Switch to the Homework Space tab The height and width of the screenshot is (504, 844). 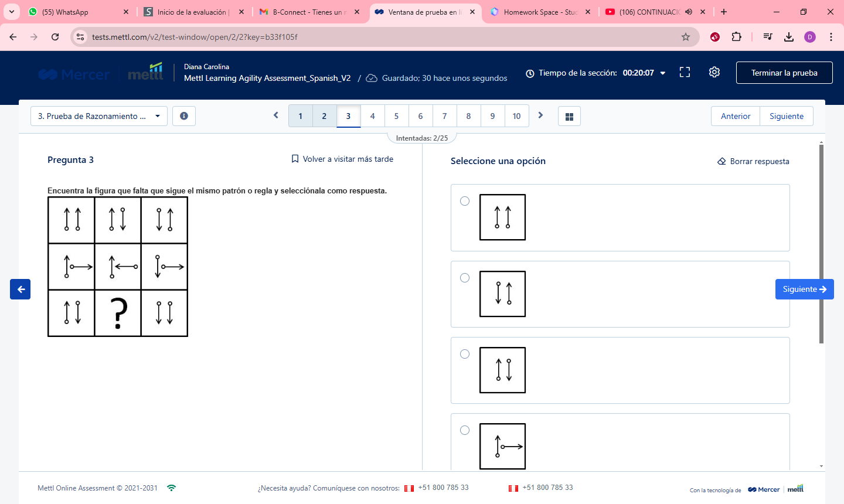pyautogui.click(x=539, y=12)
